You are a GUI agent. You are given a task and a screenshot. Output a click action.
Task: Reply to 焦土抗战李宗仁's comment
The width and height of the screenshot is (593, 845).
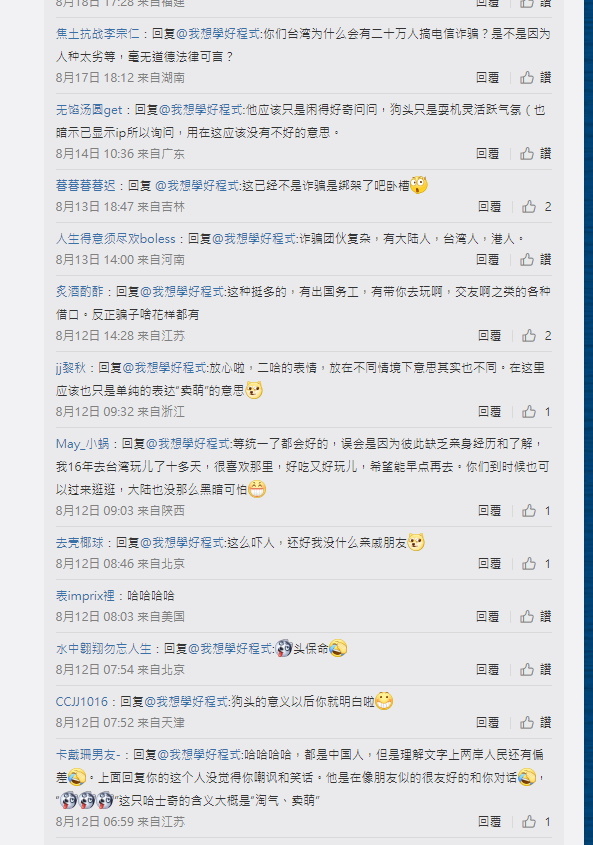pyautogui.click(x=487, y=78)
